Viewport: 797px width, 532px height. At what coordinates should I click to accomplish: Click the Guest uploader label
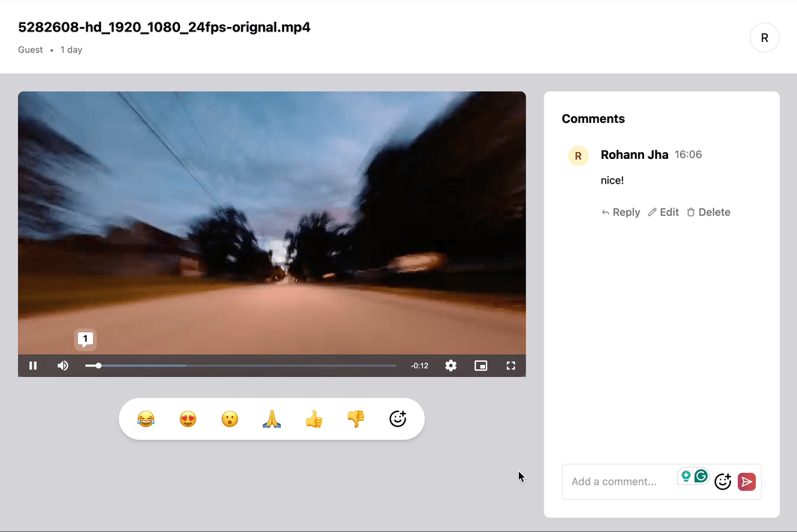31,49
